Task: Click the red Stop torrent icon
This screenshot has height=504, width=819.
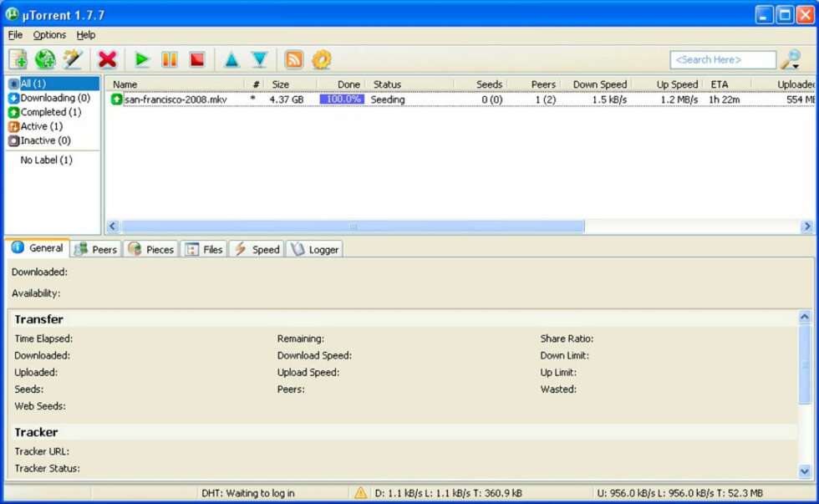Action: point(197,59)
